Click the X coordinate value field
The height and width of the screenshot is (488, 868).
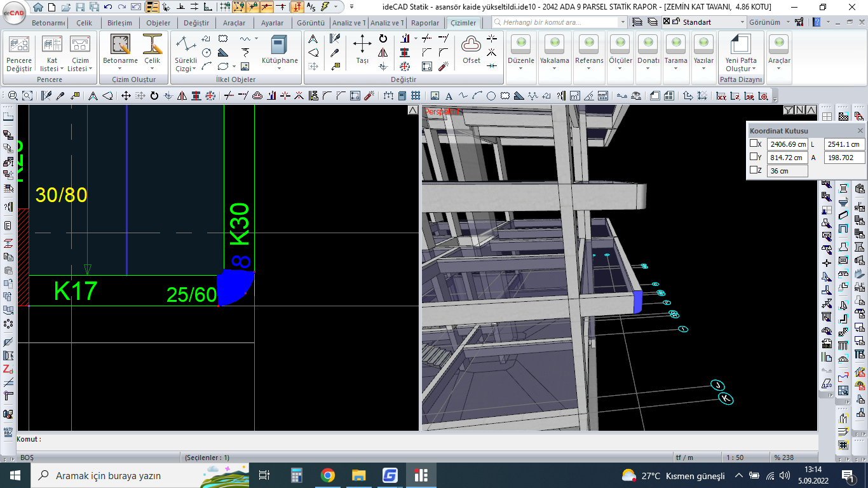787,144
